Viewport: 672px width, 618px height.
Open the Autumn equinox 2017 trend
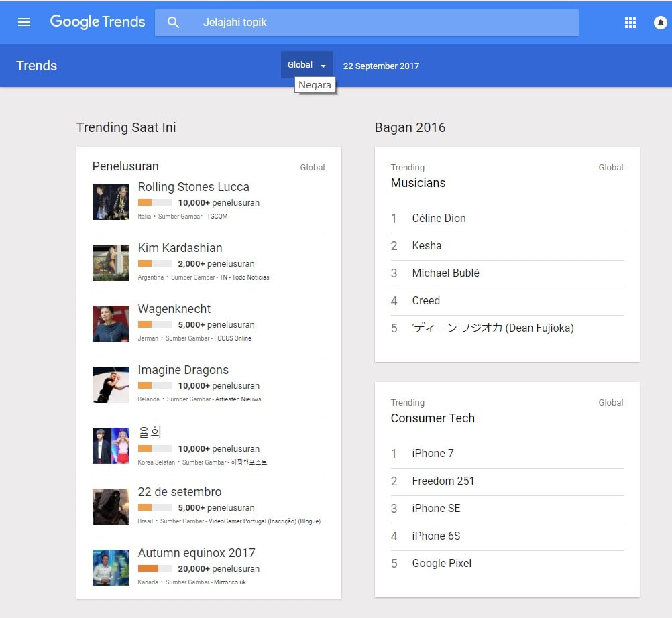(x=197, y=552)
